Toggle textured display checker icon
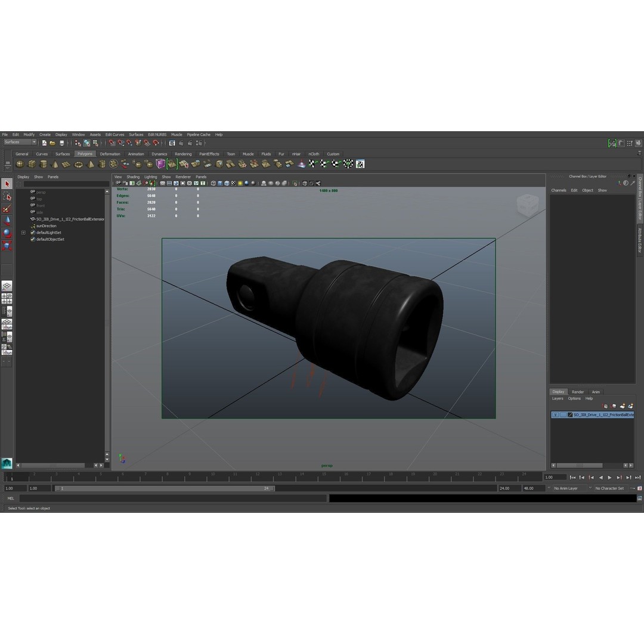644x644 pixels. pyautogui.click(x=233, y=183)
